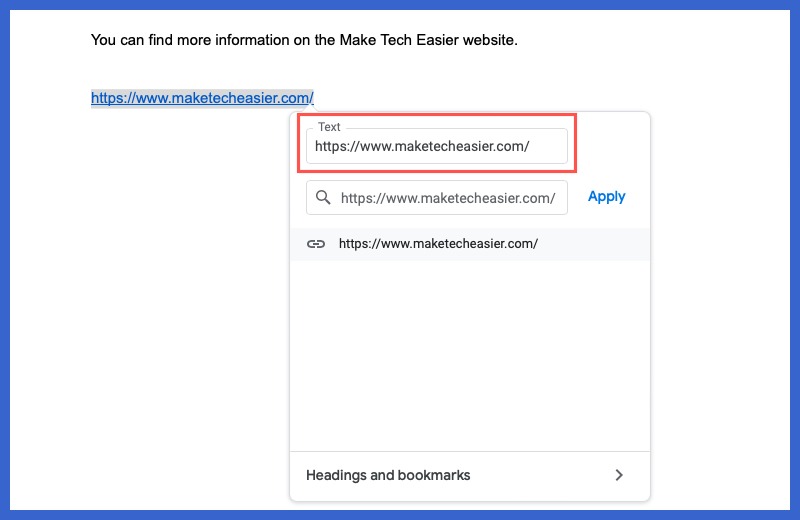This screenshot has height=520, width=800.
Task: Click the magnifier search icon
Action: coord(323,197)
